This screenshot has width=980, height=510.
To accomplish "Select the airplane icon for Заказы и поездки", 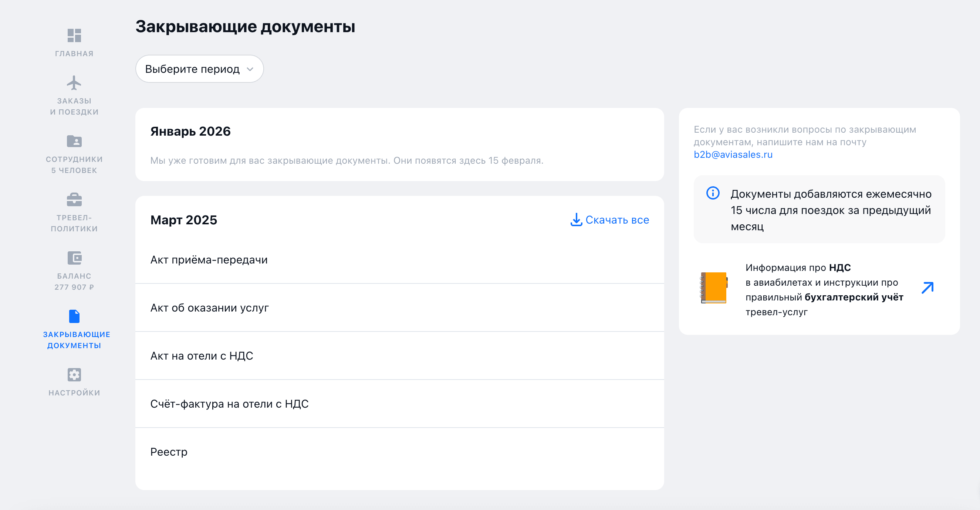I will pyautogui.click(x=74, y=83).
